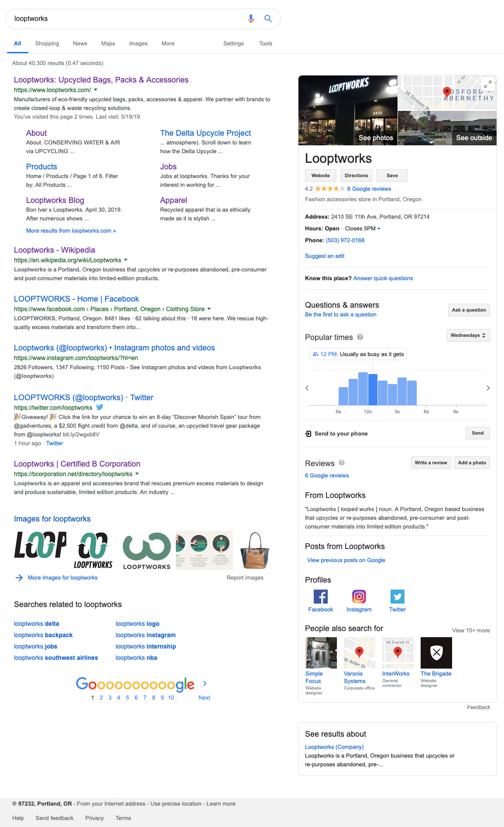Open the See photos storefront thumbnail
Viewport: 504px width, 827px height.
pos(348,110)
